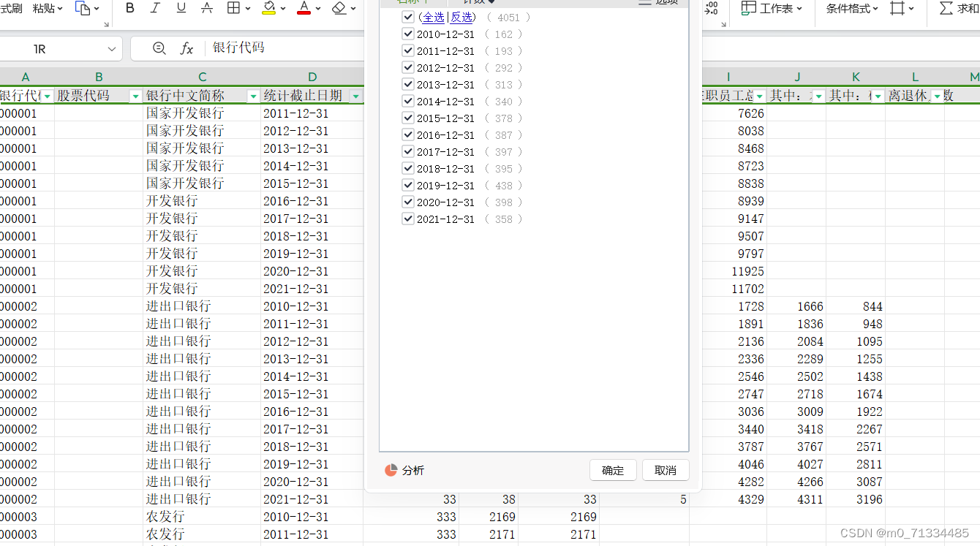The width and height of the screenshot is (980, 546).
Task: Expand the Name Box dropdown showing 1R
Action: coord(111,49)
